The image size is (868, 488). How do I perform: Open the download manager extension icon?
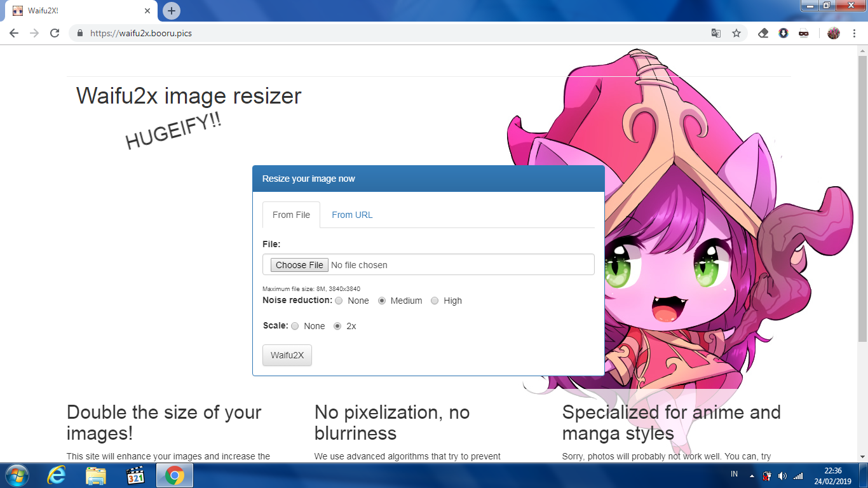[783, 33]
